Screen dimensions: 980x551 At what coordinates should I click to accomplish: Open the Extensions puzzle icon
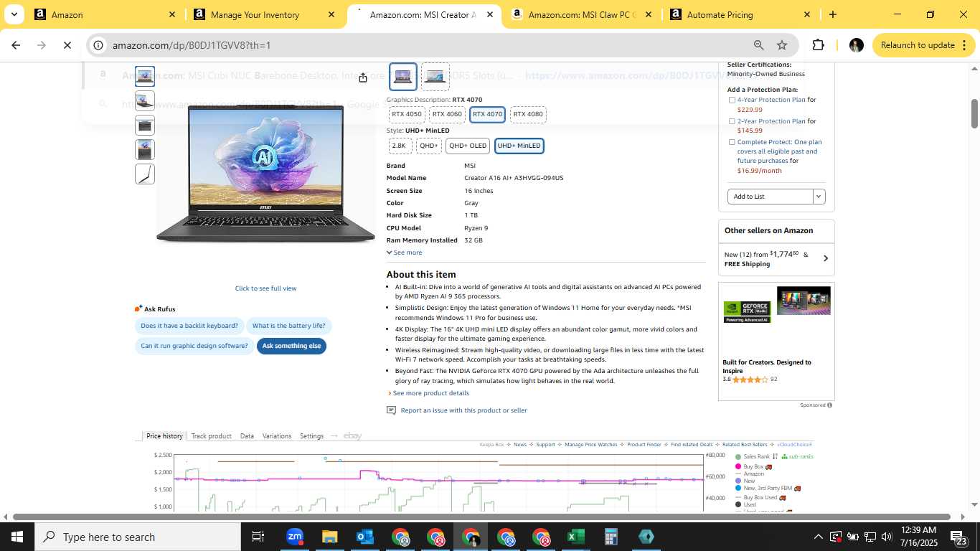point(818,45)
